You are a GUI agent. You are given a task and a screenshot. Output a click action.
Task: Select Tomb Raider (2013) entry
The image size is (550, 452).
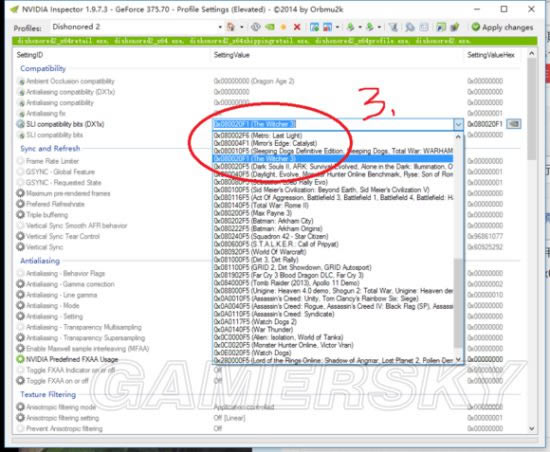coord(287,283)
